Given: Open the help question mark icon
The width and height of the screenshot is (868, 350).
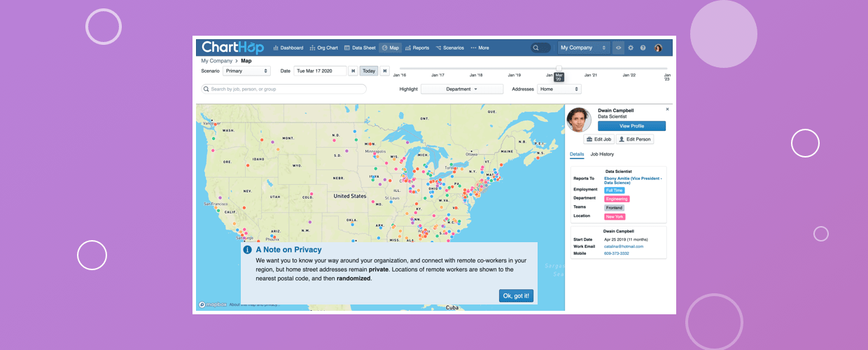Looking at the screenshot, I should [643, 48].
